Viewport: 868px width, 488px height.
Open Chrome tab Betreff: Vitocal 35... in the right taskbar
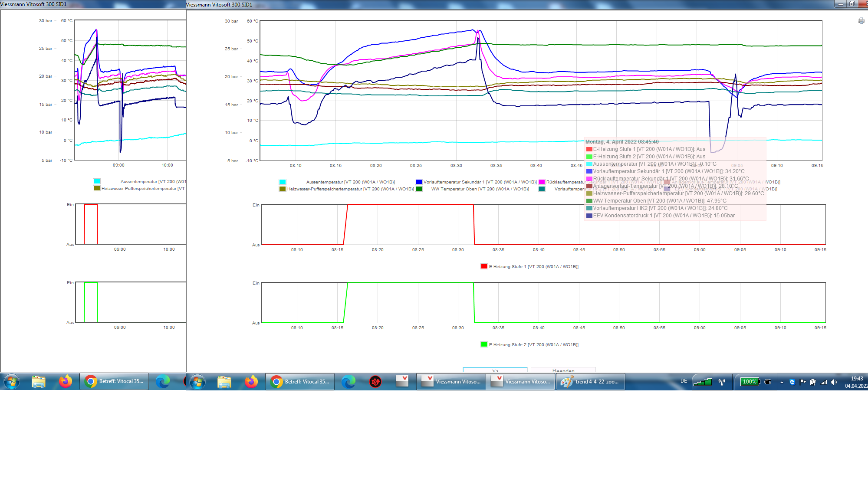click(x=300, y=382)
